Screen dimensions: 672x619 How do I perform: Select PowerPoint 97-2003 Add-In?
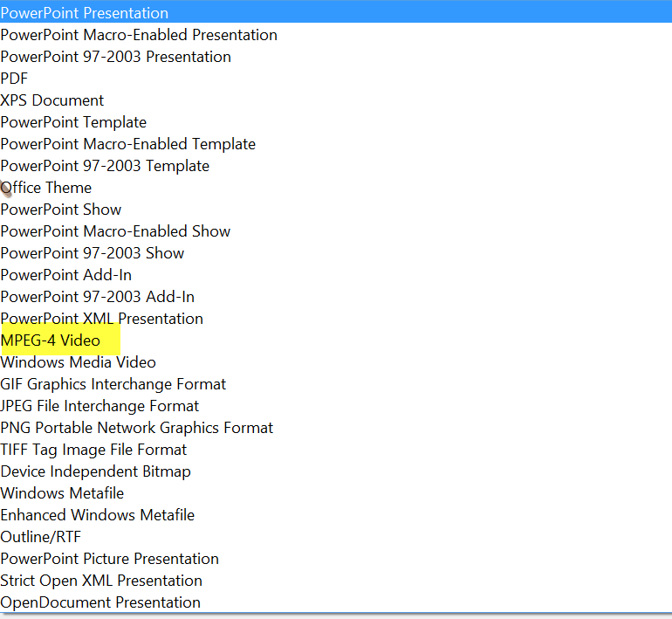336,297
